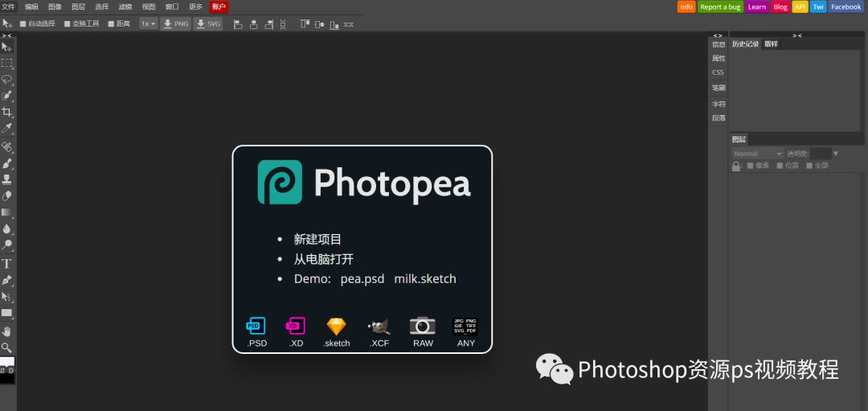Viewport: 868px width, 411px height.
Task: Select the Blur droplet tool
Action: tap(7, 228)
